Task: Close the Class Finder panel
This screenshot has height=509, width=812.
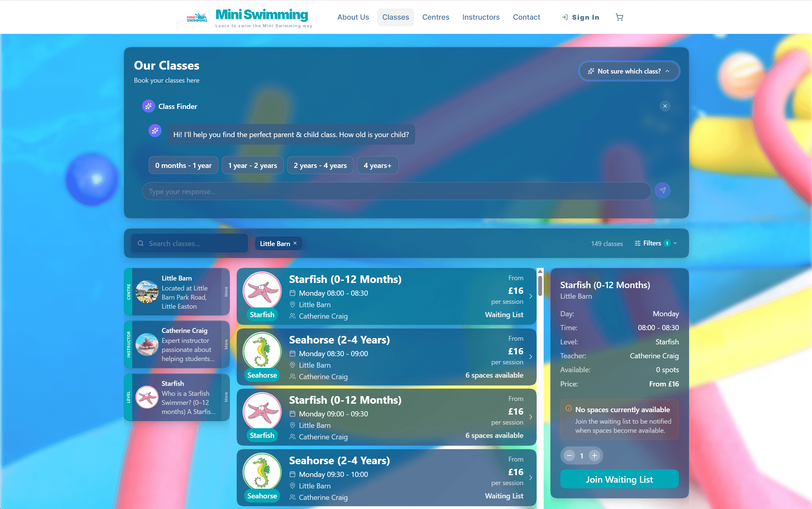Action: coord(665,106)
